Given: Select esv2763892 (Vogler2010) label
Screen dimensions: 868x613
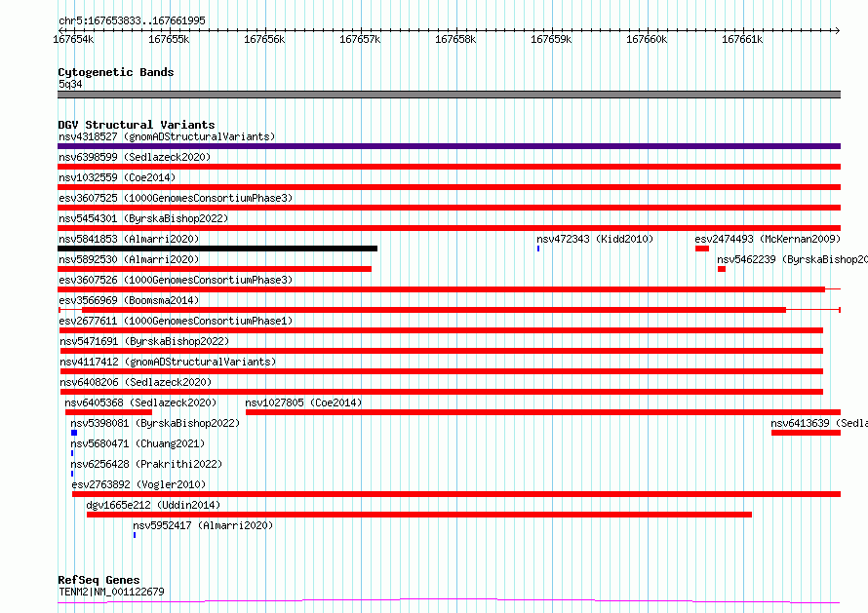Looking at the screenshot, I should pyautogui.click(x=138, y=484).
